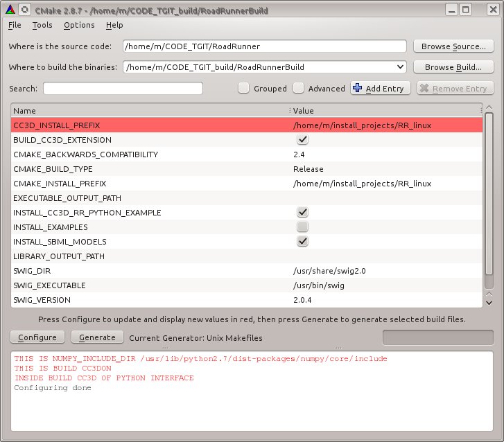Uncheck INSTALL_SBML_MODELS option
The width and height of the screenshot is (504, 442).
pos(302,242)
